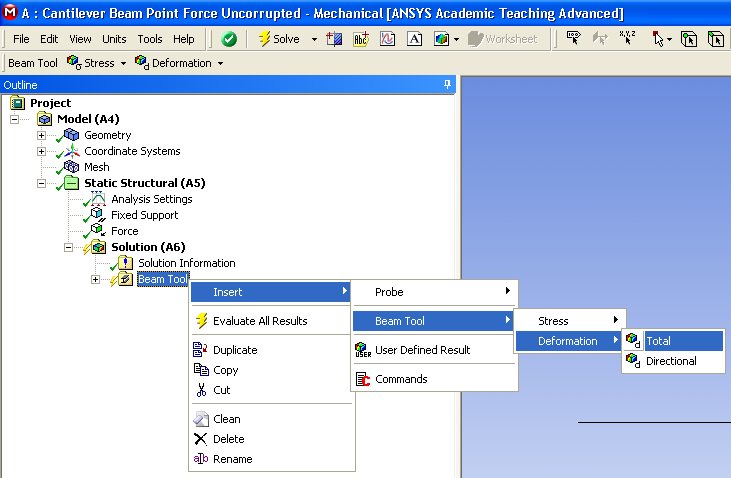Click the Worksheet button
Image resolution: width=731 pixels, height=478 pixels.
pos(503,39)
